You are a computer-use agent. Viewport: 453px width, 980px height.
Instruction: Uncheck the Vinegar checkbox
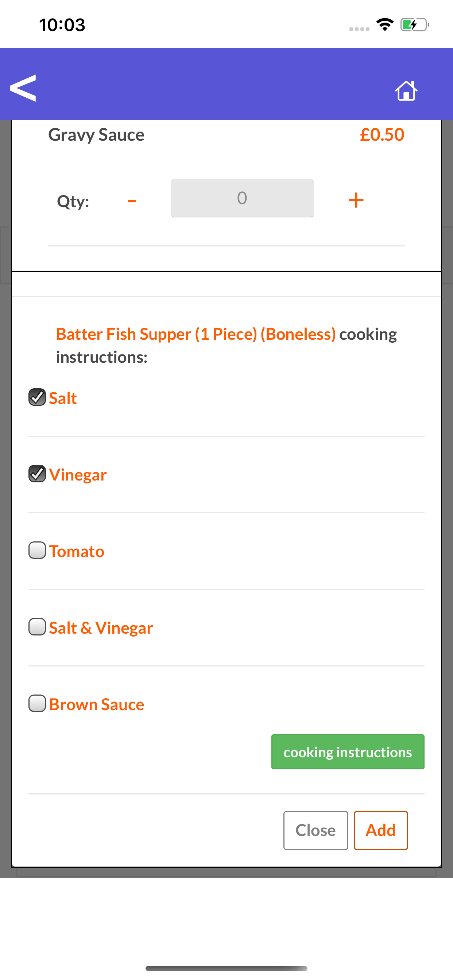pos(37,474)
